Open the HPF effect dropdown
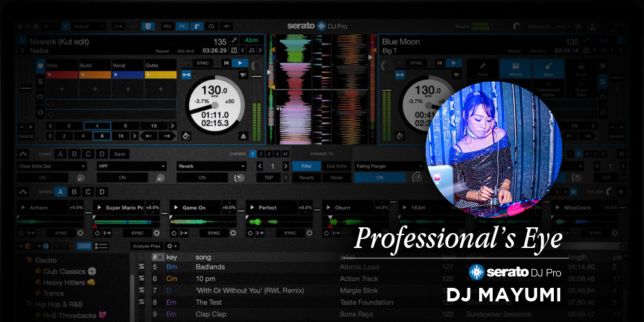 tap(131, 166)
